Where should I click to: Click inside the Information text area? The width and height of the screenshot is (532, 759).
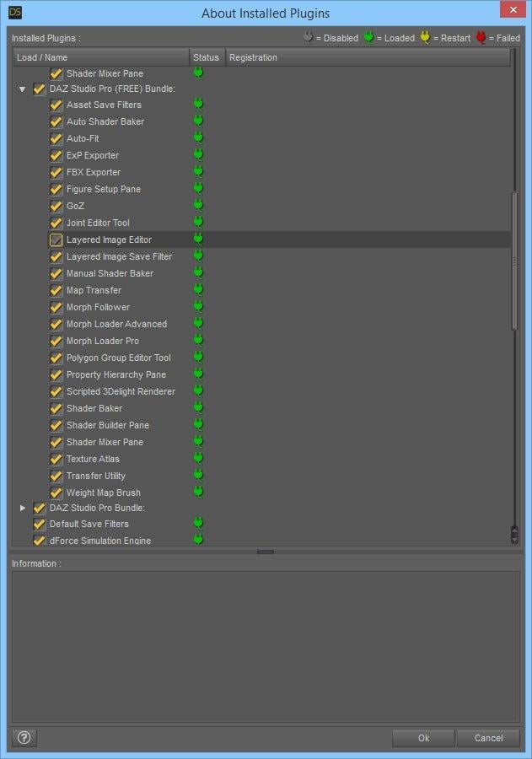tap(266, 647)
